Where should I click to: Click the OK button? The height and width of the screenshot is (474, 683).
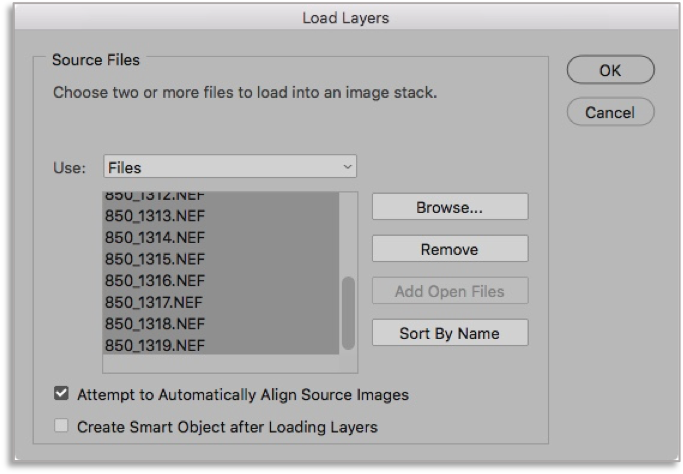[609, 71]
